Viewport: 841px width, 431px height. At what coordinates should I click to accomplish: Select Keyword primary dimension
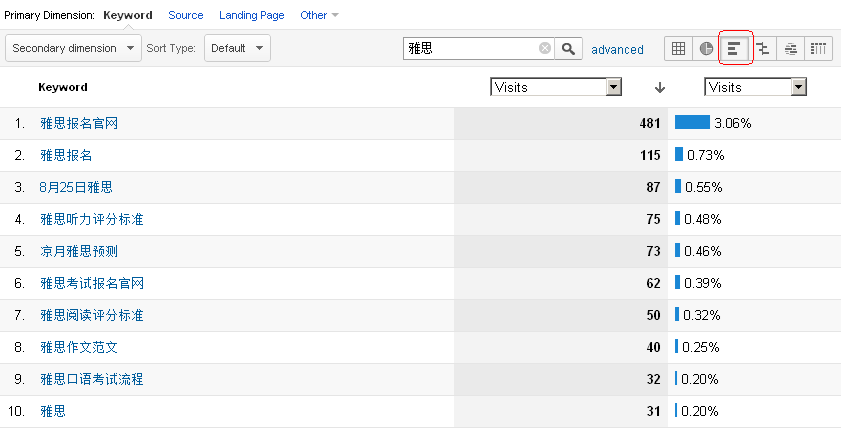(x=128, y=15)
